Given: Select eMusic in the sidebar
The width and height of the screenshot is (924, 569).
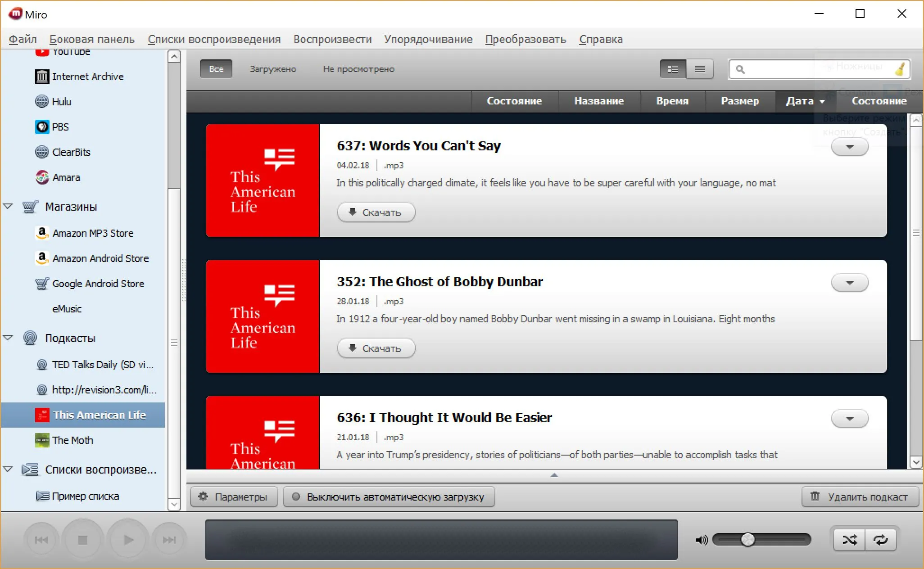Looking at the screenshot, I should (x=67, y=309).
